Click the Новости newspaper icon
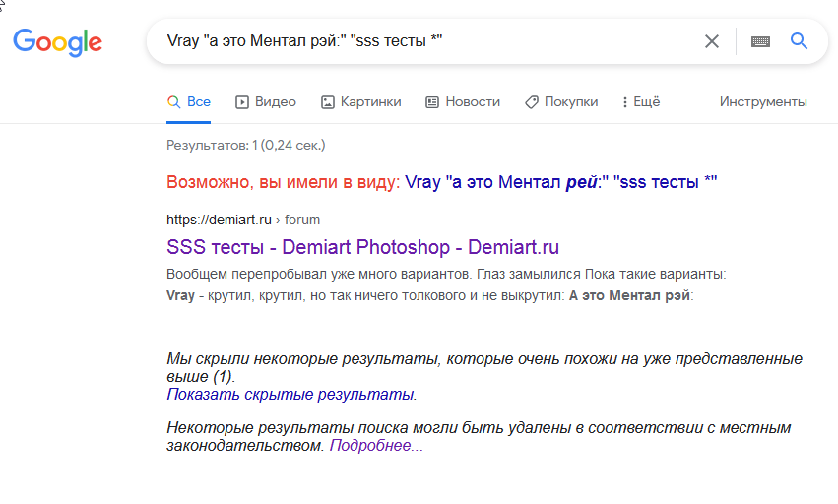 coord(432,101)
